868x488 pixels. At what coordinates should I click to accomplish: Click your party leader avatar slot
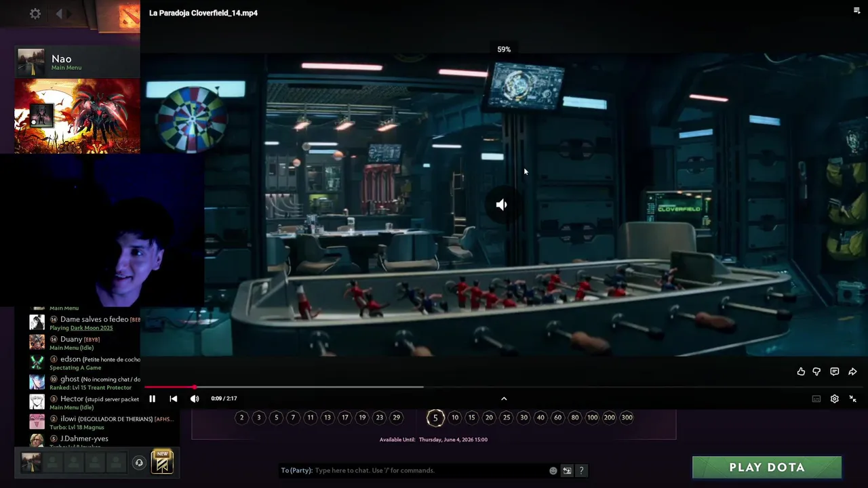(x=31, y=462)
